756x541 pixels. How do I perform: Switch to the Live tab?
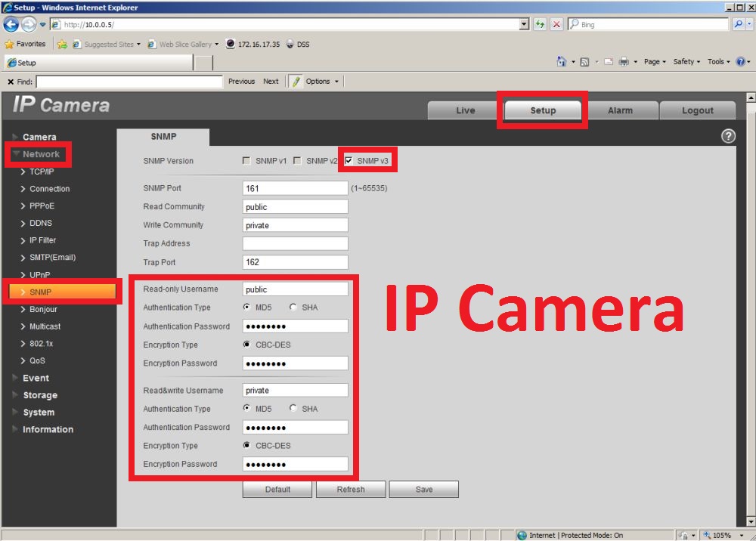[x=465, y=110]
